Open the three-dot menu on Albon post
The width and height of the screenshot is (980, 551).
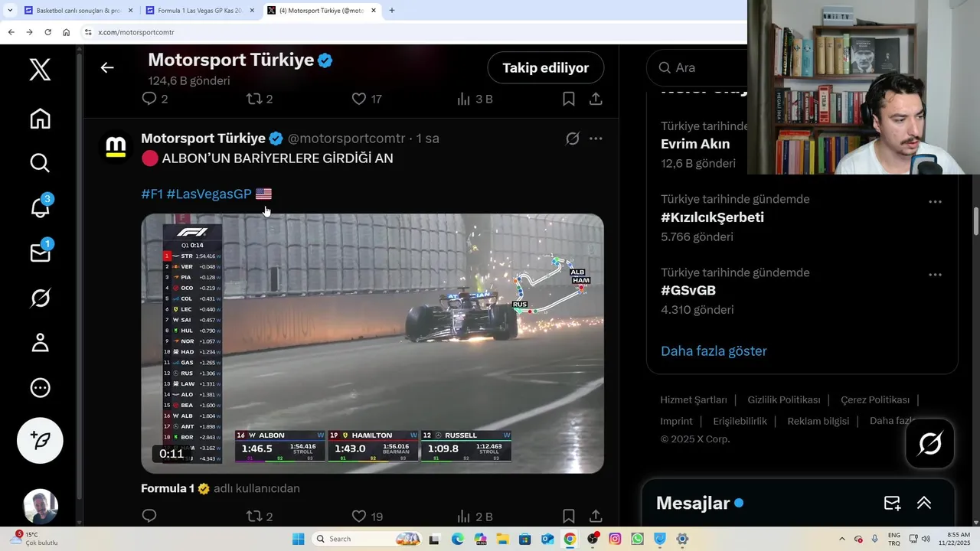(x=596, y=139)
